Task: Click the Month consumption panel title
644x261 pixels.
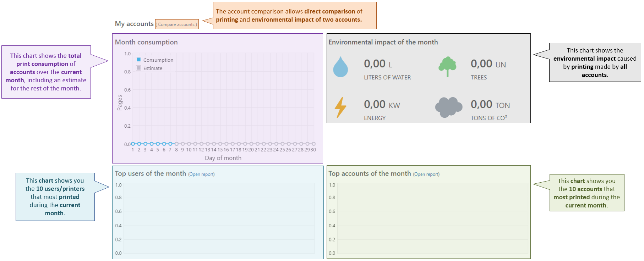Action: click(146, 42)
